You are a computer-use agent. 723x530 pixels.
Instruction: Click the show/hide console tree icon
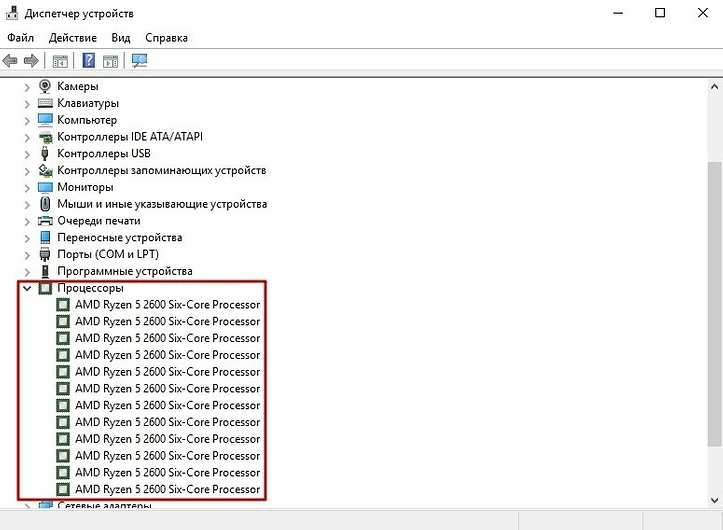(60, 61)
